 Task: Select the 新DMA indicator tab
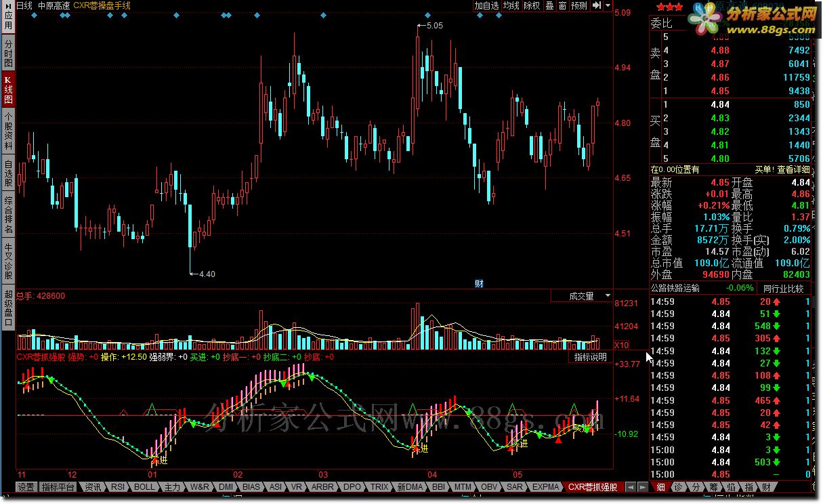coord(410,486)
